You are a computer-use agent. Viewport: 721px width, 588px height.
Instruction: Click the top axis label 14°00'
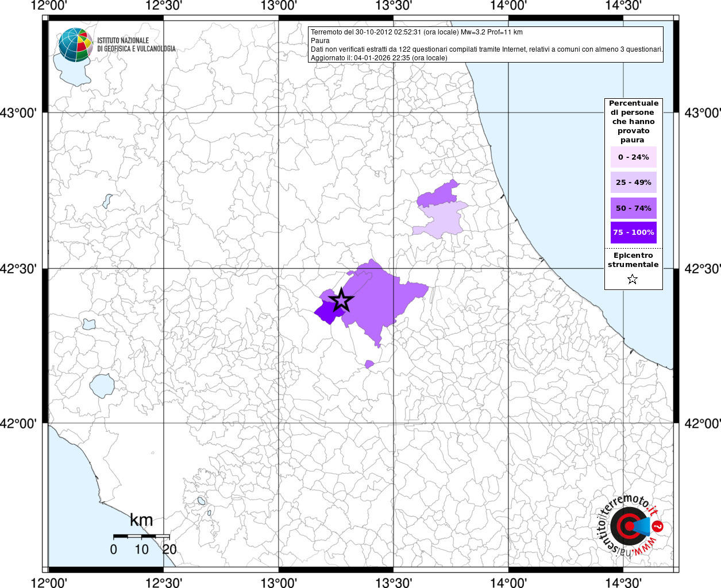tap(508, 6)
